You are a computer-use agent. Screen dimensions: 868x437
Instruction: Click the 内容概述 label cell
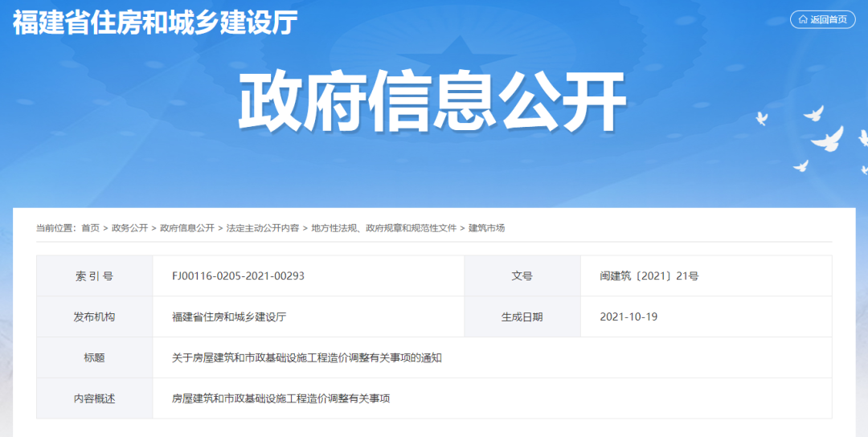point(95,398)
